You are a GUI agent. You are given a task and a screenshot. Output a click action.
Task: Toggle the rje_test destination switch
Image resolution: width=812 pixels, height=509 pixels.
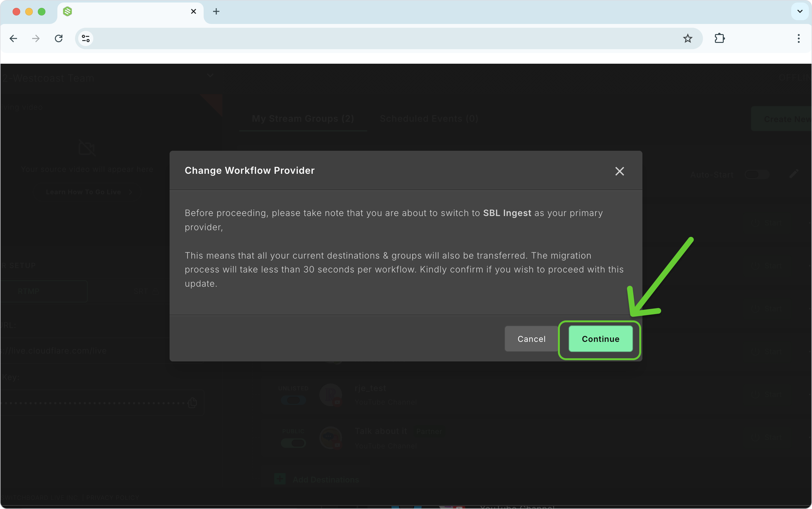click(293, 400)
